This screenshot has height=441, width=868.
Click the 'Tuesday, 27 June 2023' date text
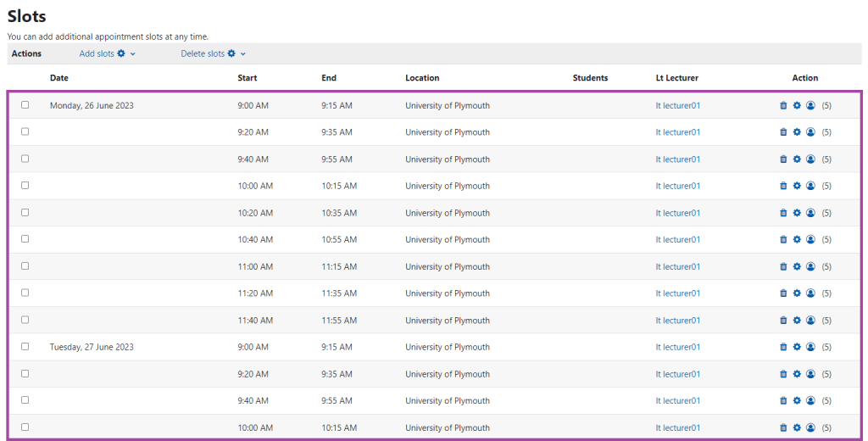(92, 347)
